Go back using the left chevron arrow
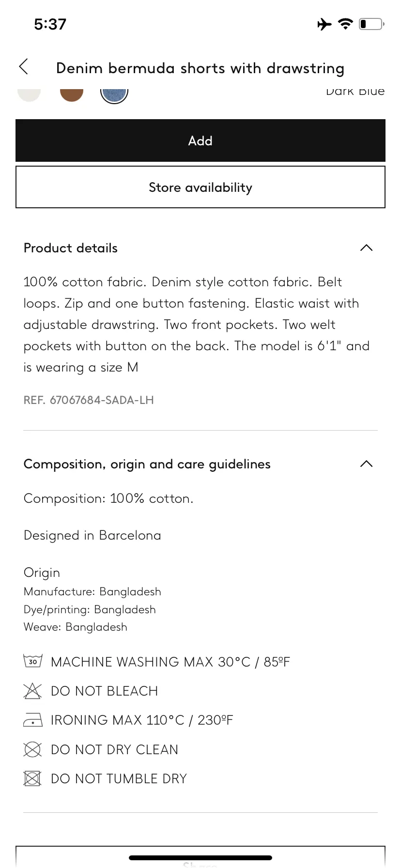Viewport: 401px width, 868px height. tap(23, 67)
